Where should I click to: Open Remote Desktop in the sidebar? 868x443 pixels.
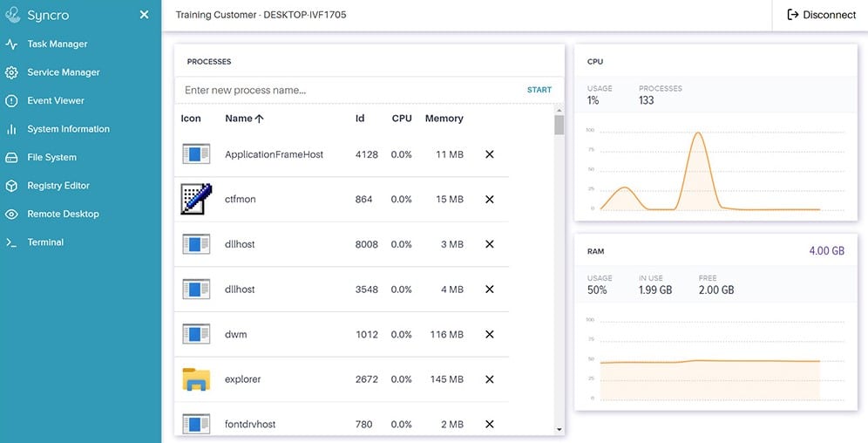tap(63, 214)
